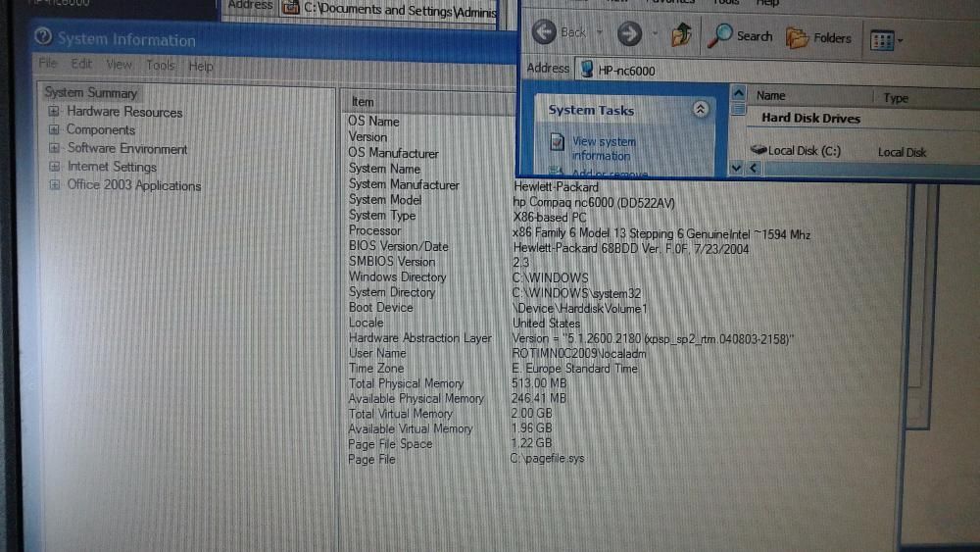Select the Page File Space row
980x552 pixels.
point(389,444)
